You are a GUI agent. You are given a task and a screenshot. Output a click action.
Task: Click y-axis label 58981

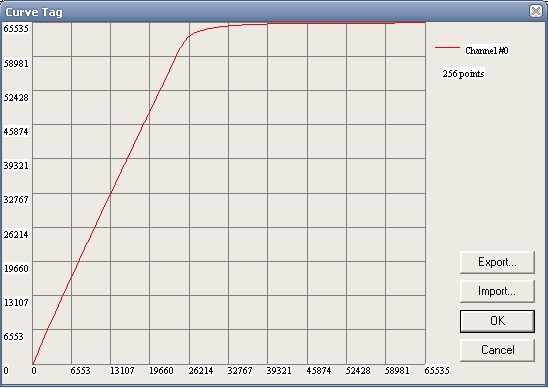point(16,63)
